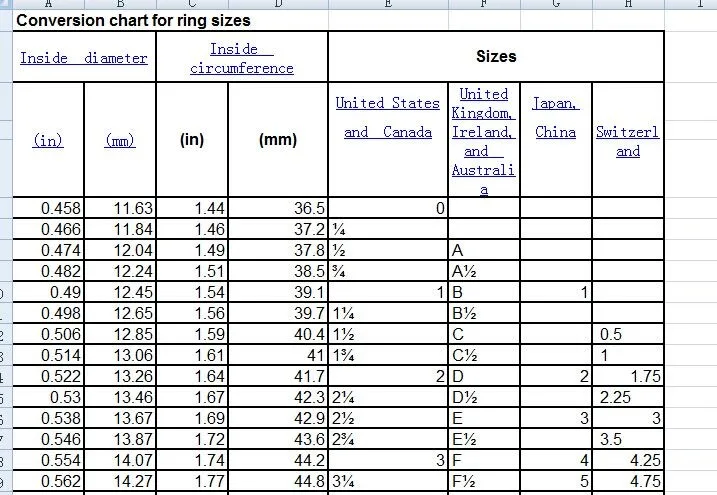Image resolution: width=717 pixels, height=495 pixels.
Task: Select cell with value 0.498
Action: click(48, 313)
